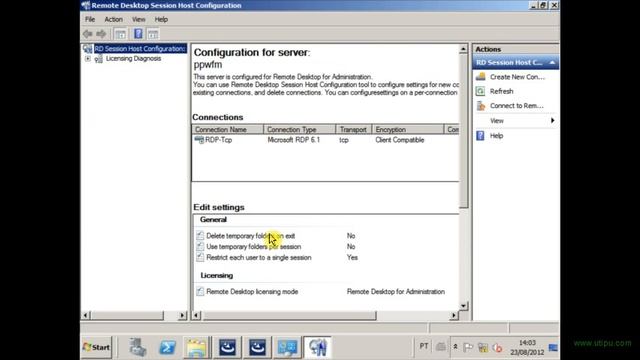Click the Refresh action icon
This screenshot has width=640, height=360.
pyautogui.click(x=481, y=91)
